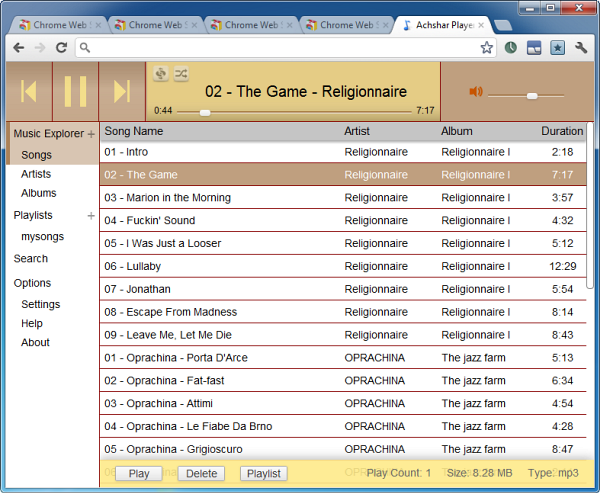The width and height of the screenshot is (600, 493).
Task: Close the Achshar Player tab
Action: coord(481,25)
